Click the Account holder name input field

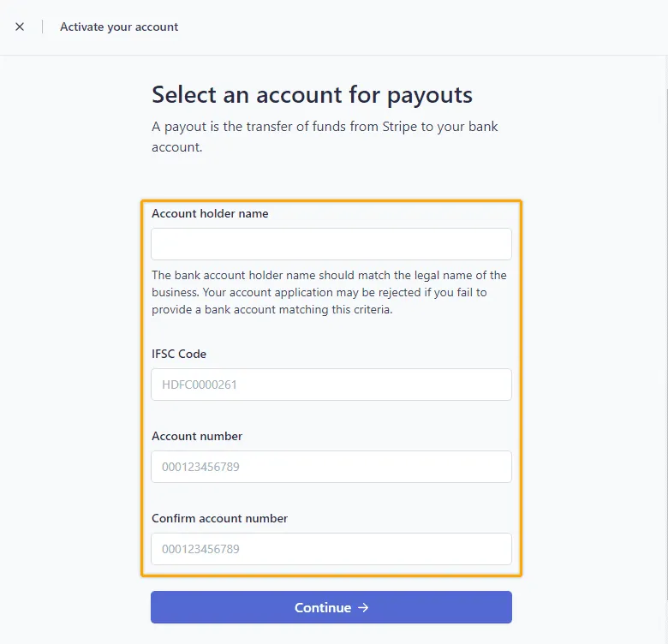click(x=331, y=244)
